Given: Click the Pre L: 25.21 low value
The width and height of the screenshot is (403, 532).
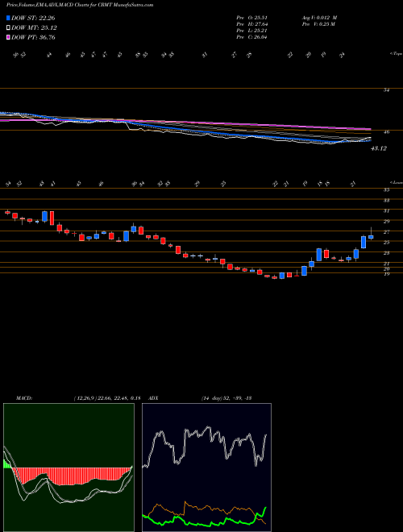Looking at the screenshot, I should 251,31.
